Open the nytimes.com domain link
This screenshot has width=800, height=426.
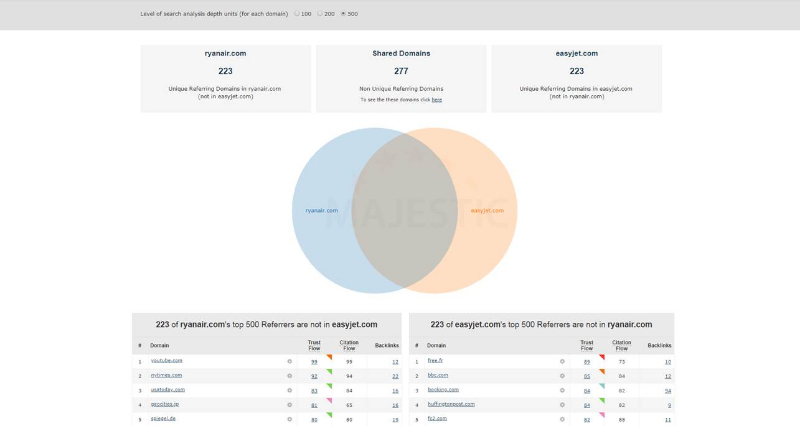(166, 375)
